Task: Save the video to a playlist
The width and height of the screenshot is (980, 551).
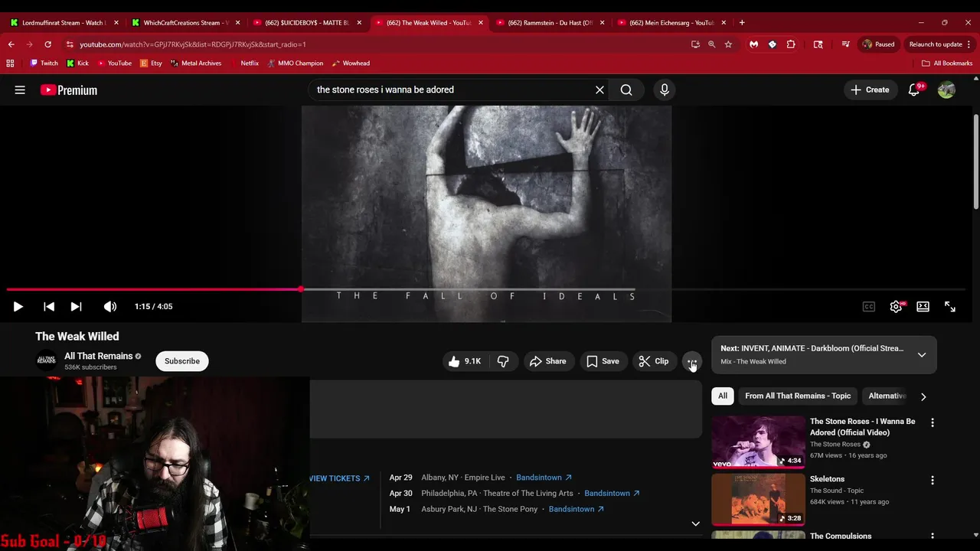Action: tap(603, 361)
